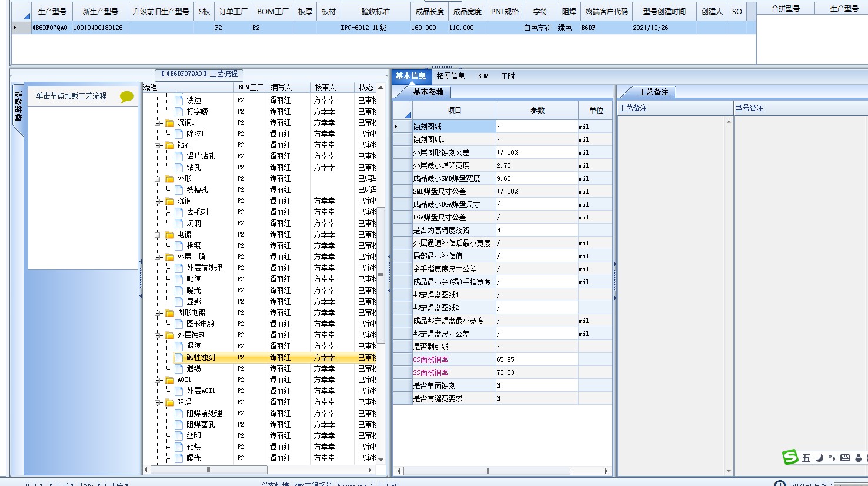Click the folder icon beside 沉铜1
This screenshot has height=486, width=868.
tap(169, 123)
